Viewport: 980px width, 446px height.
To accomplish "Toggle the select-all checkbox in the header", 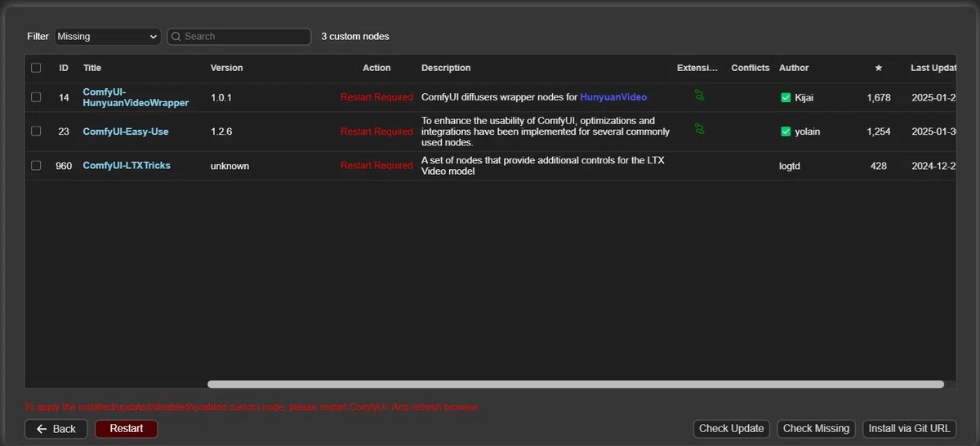I will point(36,68).
